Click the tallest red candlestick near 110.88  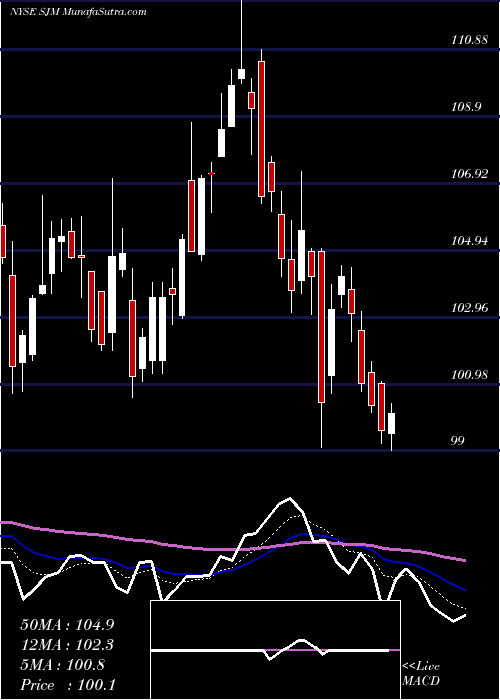point(262,129)
